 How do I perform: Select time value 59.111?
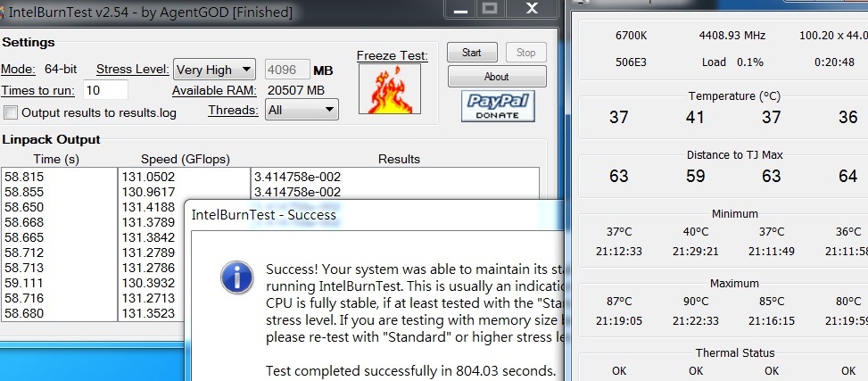coord(24,283)
